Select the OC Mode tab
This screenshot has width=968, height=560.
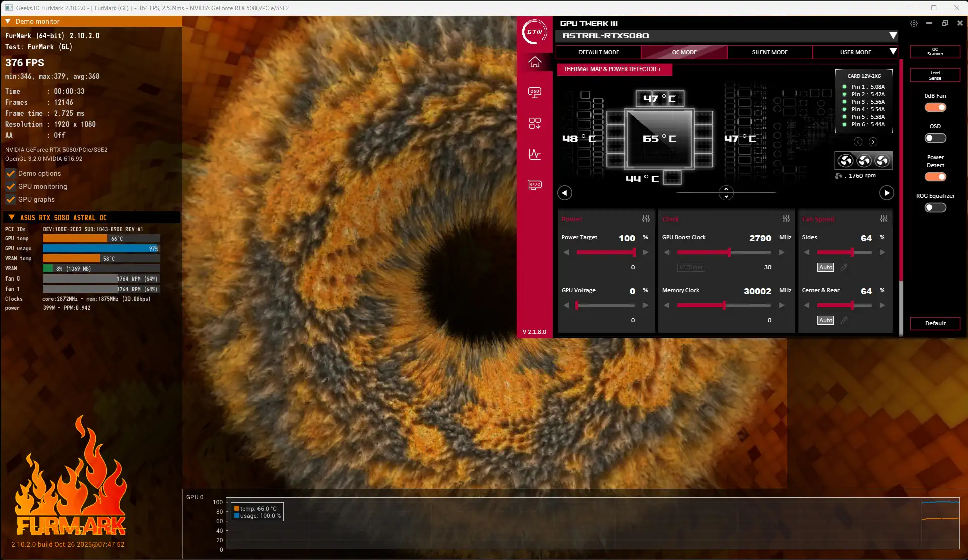click(x=684, y=52)
